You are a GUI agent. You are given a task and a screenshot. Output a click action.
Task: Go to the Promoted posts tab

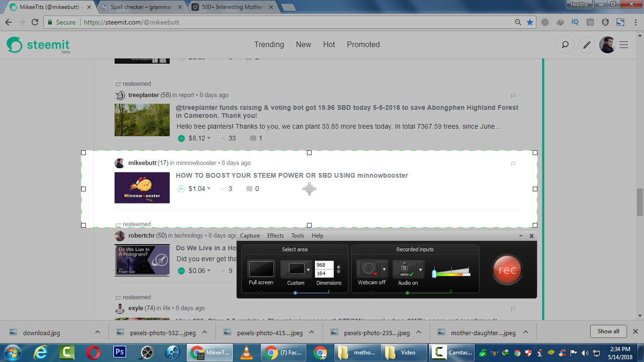coord(363,44)
